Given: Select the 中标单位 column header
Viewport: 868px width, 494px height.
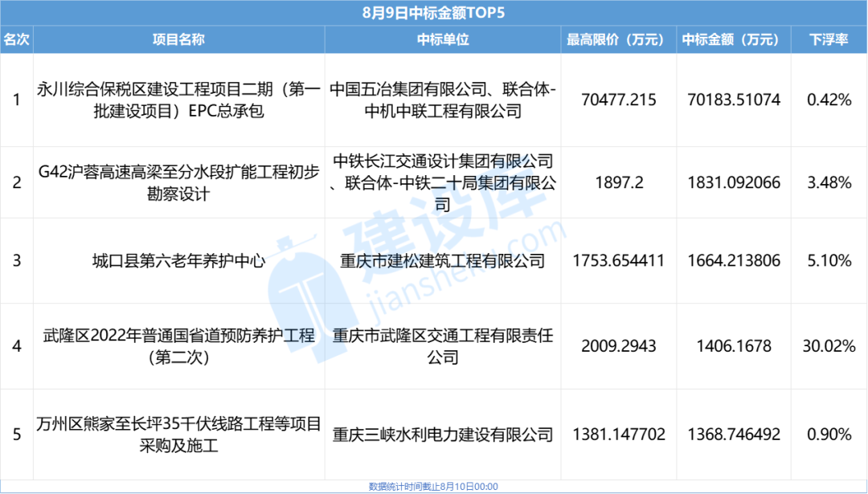Looking at the screenshot, I should (444, 38).
